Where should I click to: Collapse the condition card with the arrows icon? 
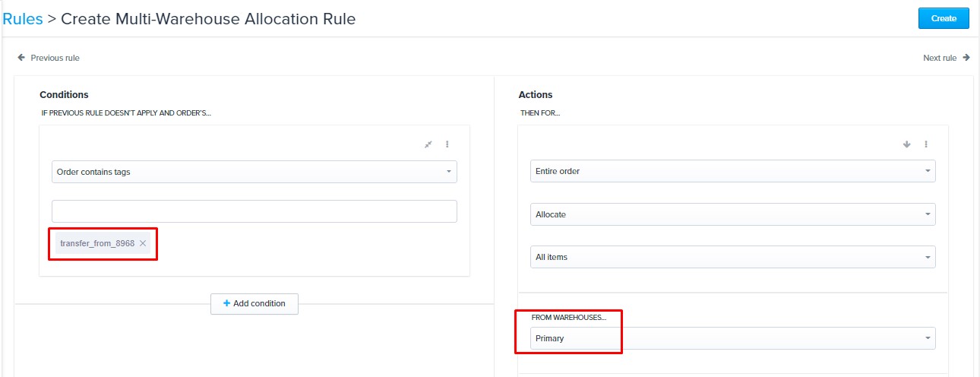[428, 144]
